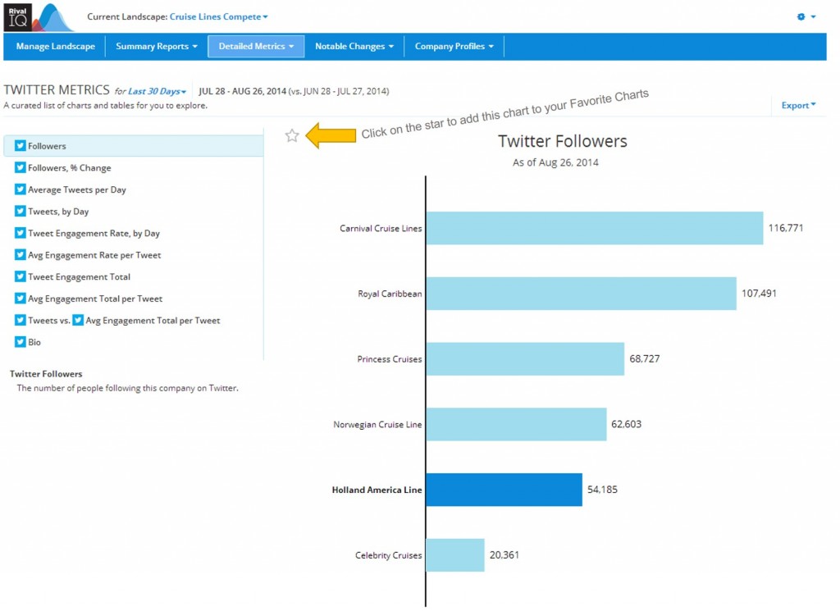Open the Export dropdown

(798, 105)
